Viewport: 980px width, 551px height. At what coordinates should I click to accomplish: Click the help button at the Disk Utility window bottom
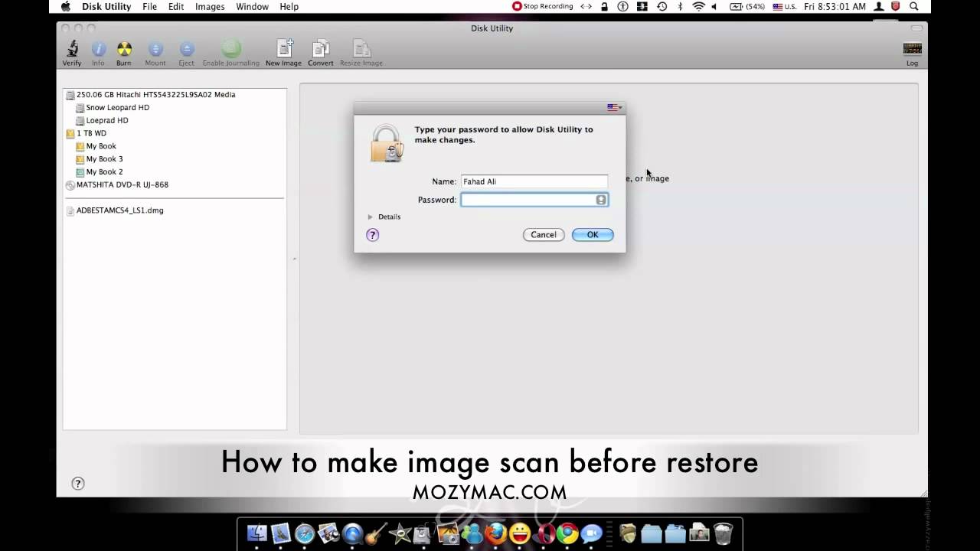(78, 484)
